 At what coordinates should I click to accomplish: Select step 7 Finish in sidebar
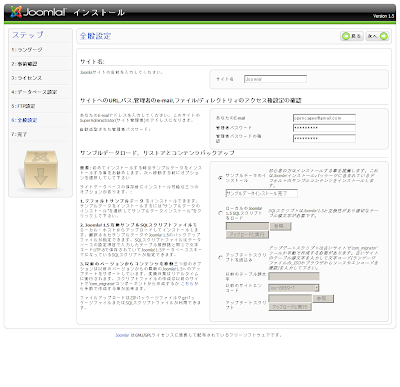(19, 134)
